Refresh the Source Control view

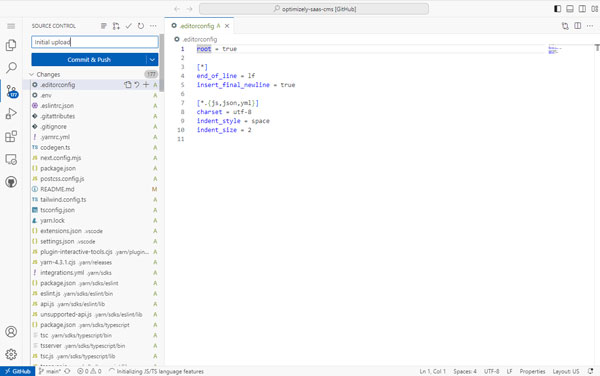[x=141, y=26]
